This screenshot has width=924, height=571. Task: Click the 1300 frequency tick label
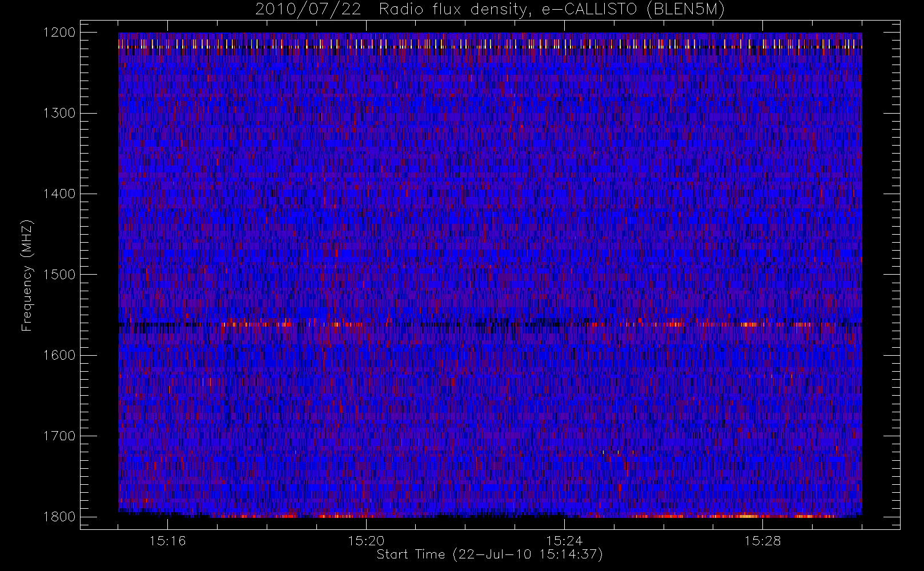click(59, 113)
